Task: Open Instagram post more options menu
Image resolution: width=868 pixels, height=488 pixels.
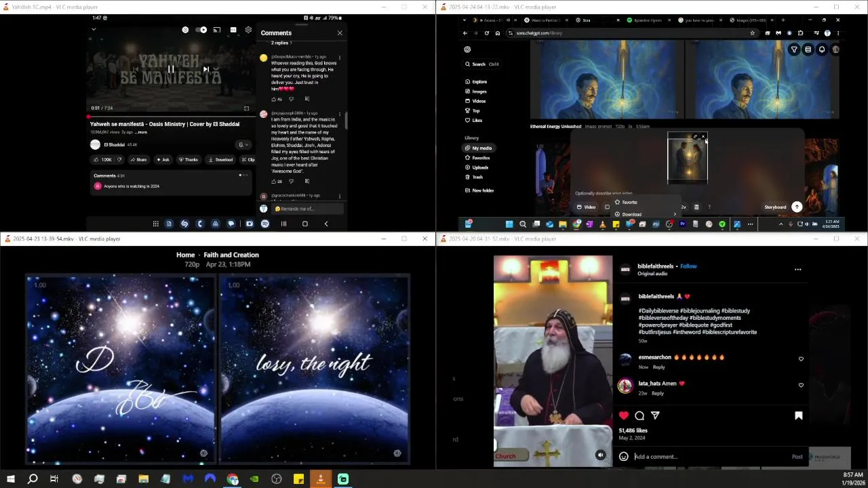Action: pyautogui.click(x=797, y=270)
